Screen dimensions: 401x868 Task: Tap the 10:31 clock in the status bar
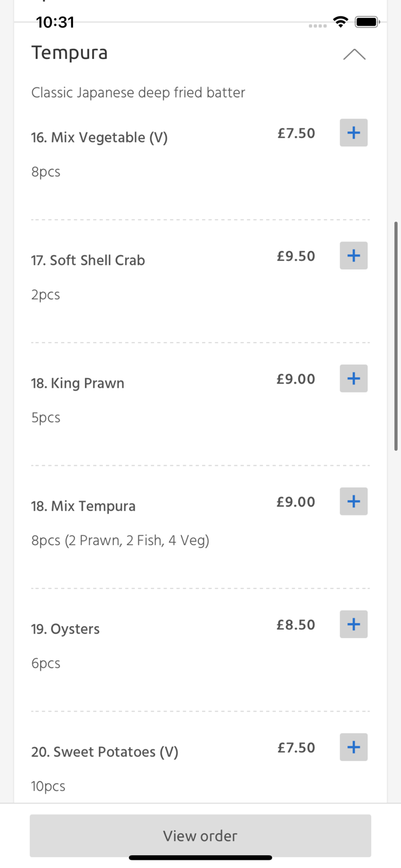[56, 22]
